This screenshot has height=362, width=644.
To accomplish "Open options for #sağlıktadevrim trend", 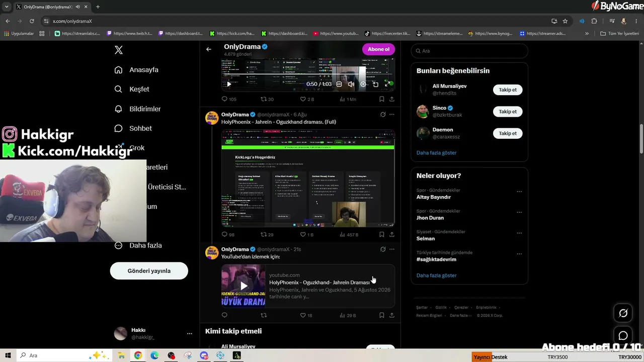I will click(519, 254).
